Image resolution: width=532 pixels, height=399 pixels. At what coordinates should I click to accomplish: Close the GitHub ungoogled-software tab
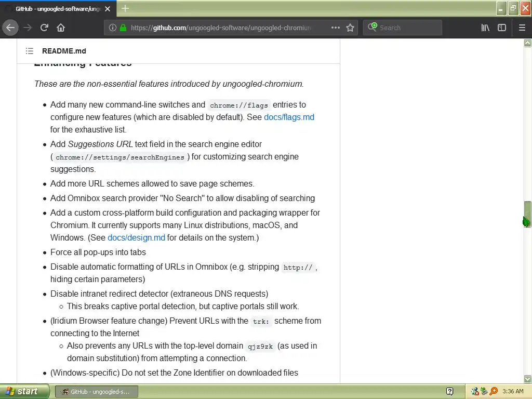(108, 9)
